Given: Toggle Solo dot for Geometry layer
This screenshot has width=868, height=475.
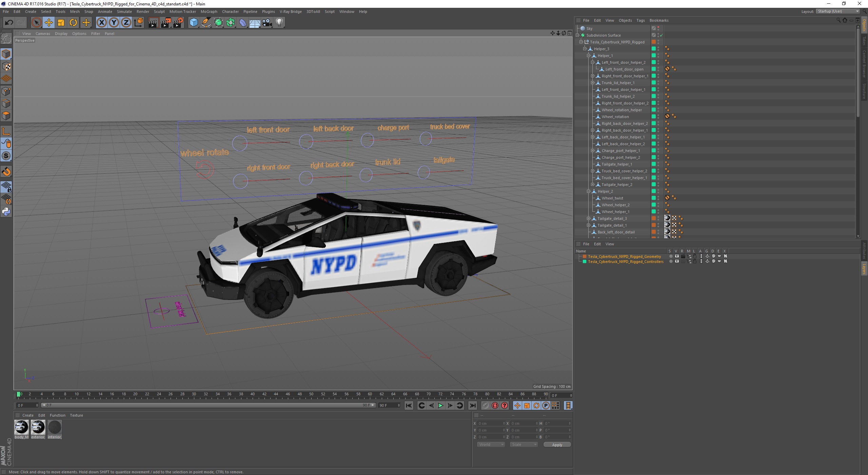Looking at the screenshot, I should [x=671, y=256].
